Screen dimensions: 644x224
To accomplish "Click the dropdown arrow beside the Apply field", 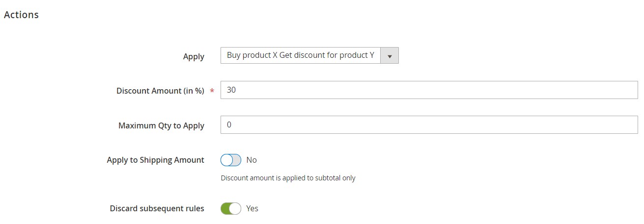I will pos(390,56).
